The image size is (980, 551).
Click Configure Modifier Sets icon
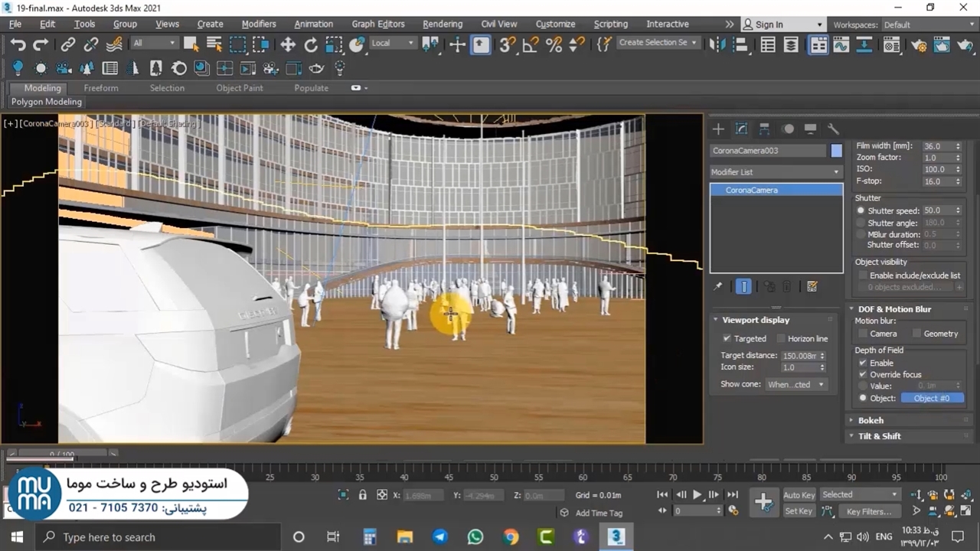coord(812,286)
